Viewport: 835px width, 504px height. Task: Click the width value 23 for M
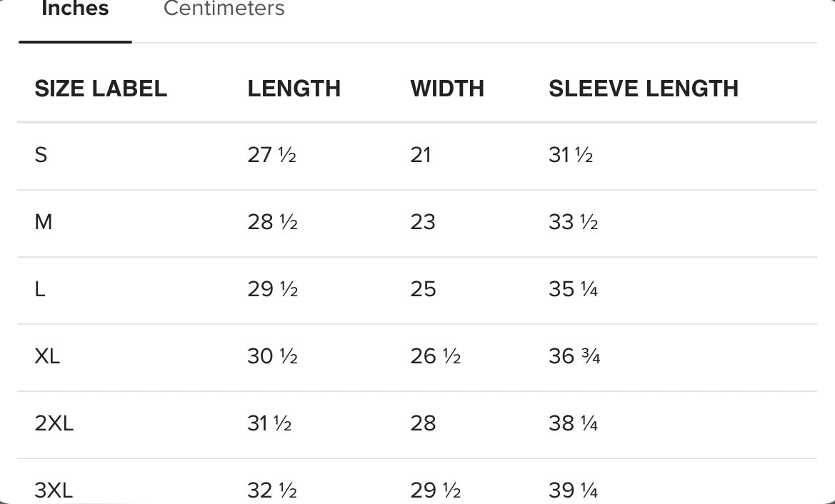coord(422,222)
